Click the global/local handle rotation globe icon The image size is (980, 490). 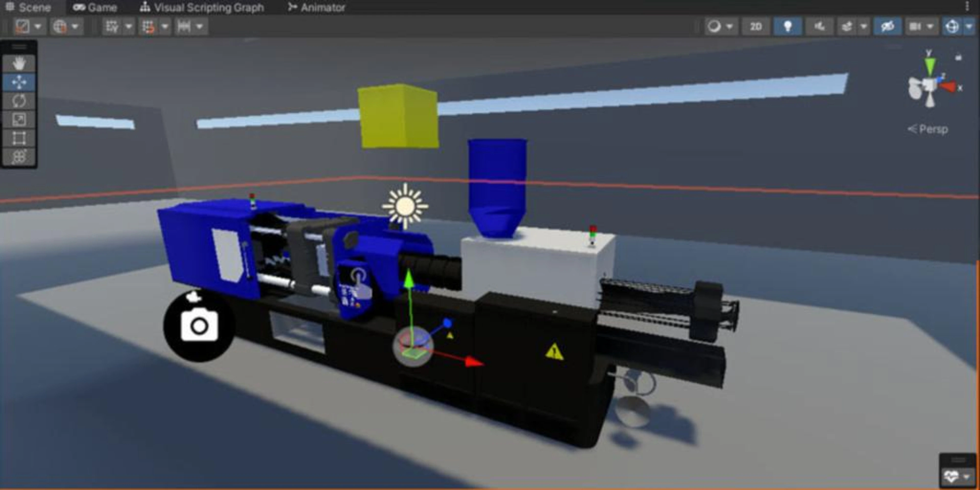tap(60, 26)
